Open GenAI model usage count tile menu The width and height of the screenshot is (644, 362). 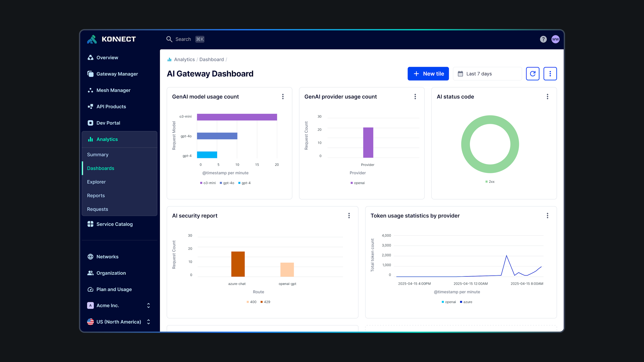[283, 97]
